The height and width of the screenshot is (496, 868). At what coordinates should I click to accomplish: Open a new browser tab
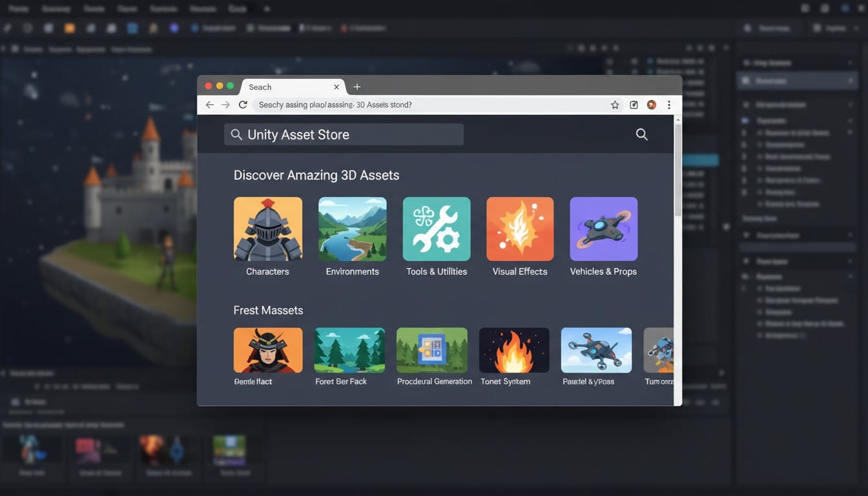357,87
